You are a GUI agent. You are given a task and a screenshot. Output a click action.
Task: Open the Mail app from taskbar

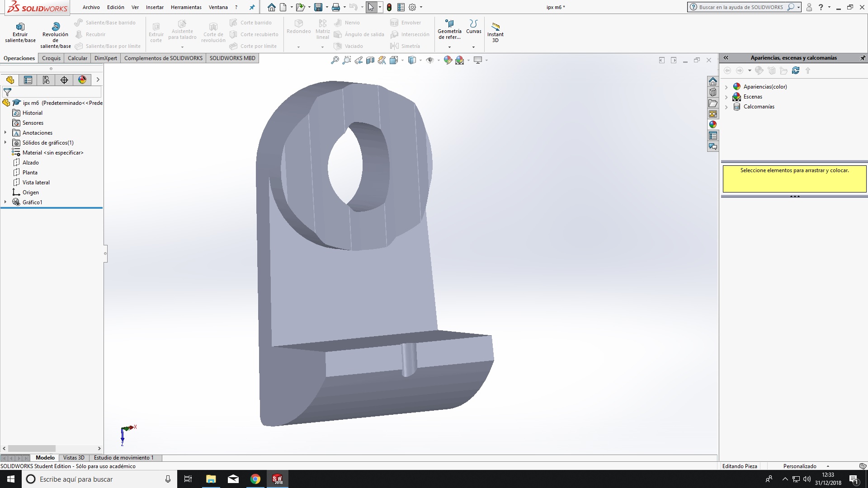coord(233,479)
